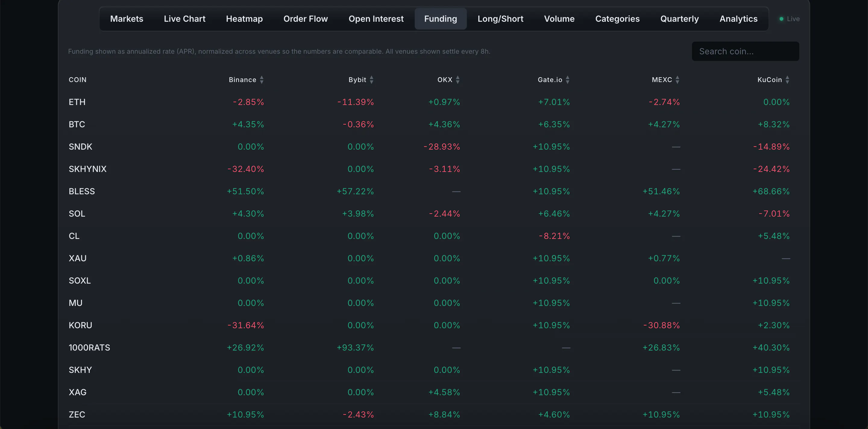Sort the table by KuCoin funding
The height and width of the screenshot is (429, 868).
click(x=773, y=80)
